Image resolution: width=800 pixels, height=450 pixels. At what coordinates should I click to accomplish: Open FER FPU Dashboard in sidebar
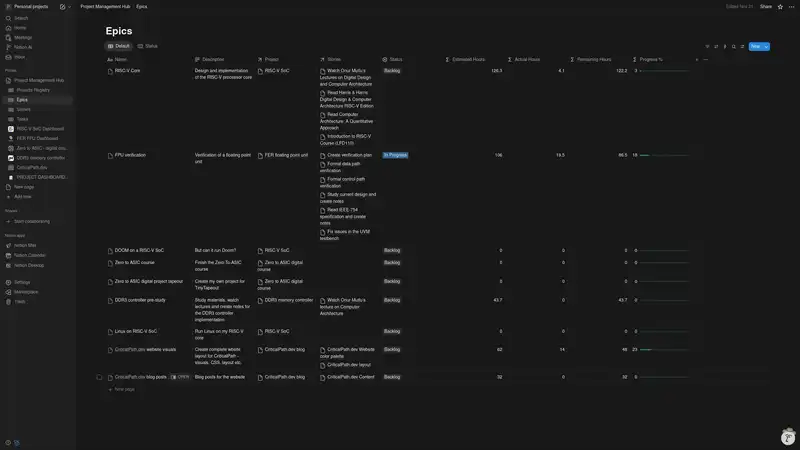point(37,139)
